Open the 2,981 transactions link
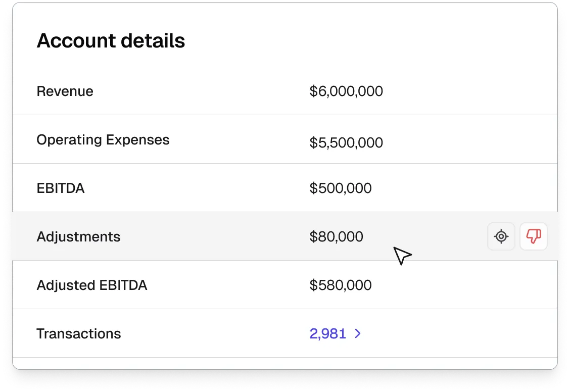 click(x=327, y=333)
